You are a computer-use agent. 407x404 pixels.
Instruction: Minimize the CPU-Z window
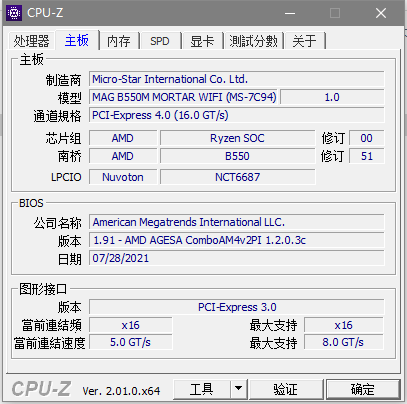(290, 13)
